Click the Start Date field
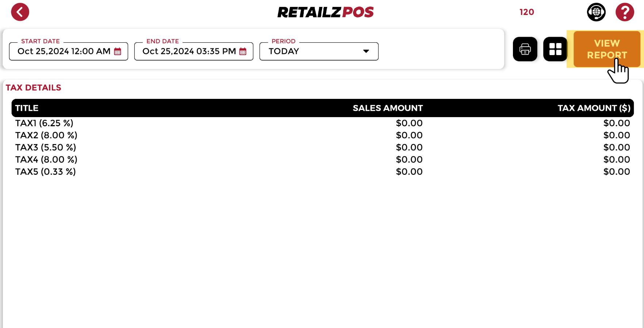This screenshot has height=328, width=644. tap(64, 51)
